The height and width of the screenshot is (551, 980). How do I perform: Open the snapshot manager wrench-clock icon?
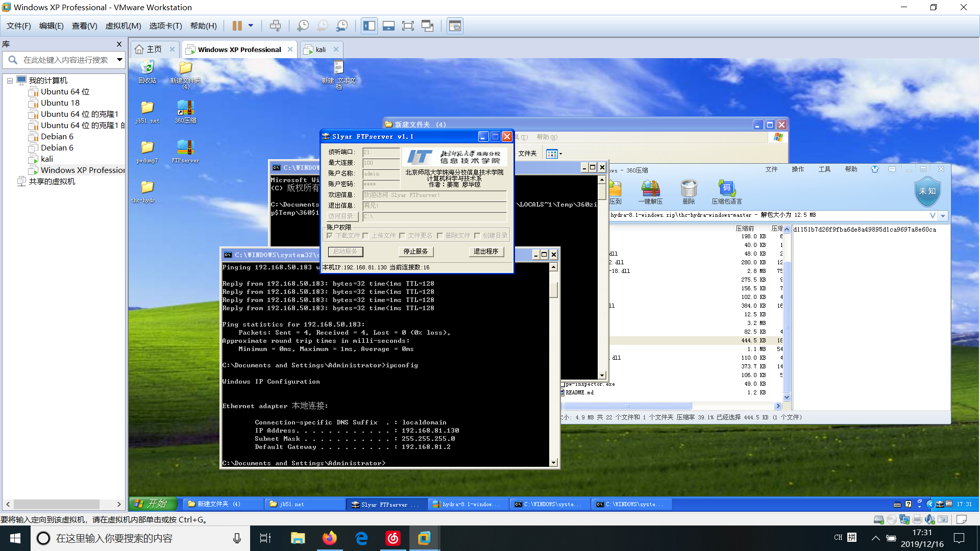(x=342, y=26)
